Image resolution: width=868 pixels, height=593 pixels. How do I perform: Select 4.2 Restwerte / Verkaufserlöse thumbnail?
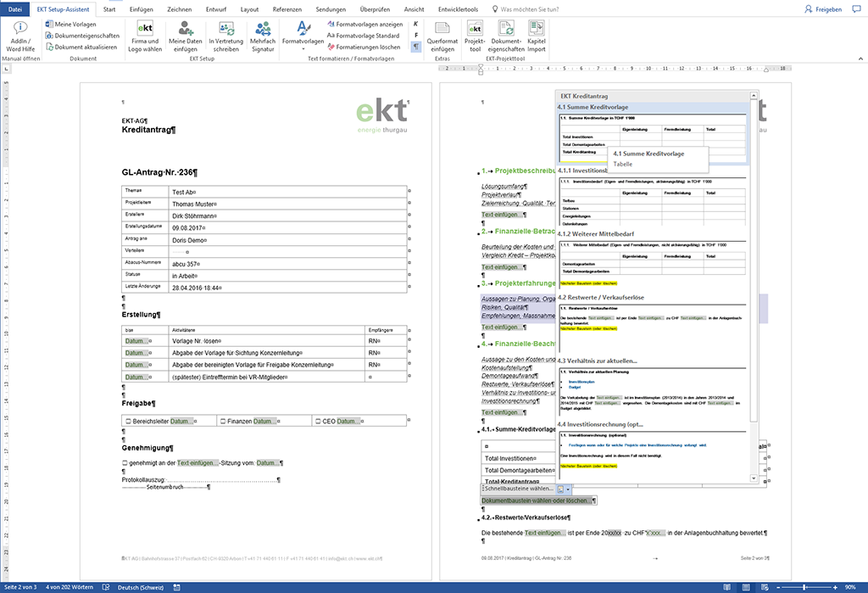click(x=652, y=327)
